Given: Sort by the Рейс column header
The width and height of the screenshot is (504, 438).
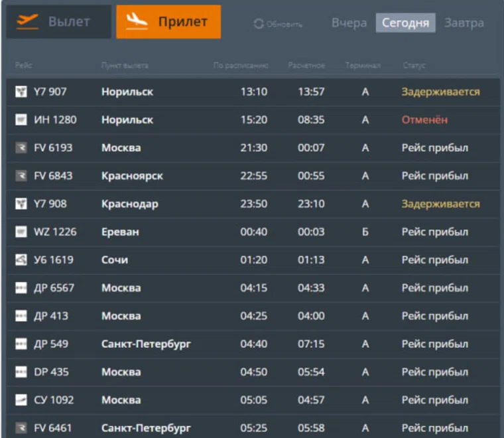Looking at the screenshot, I should pyautogui.click(x=23, y=66).
